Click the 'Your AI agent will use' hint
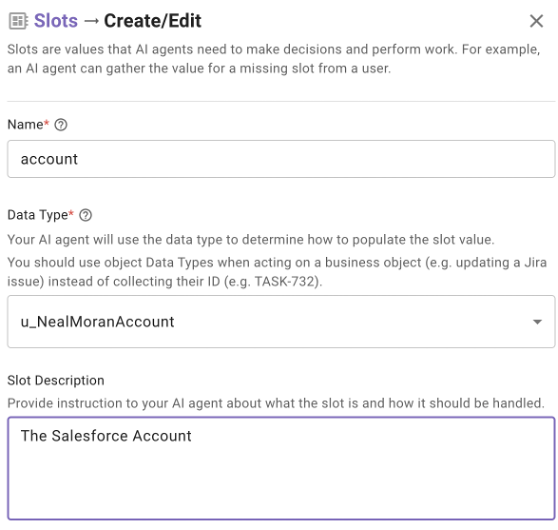558x530 pixels. coord(251,240)
